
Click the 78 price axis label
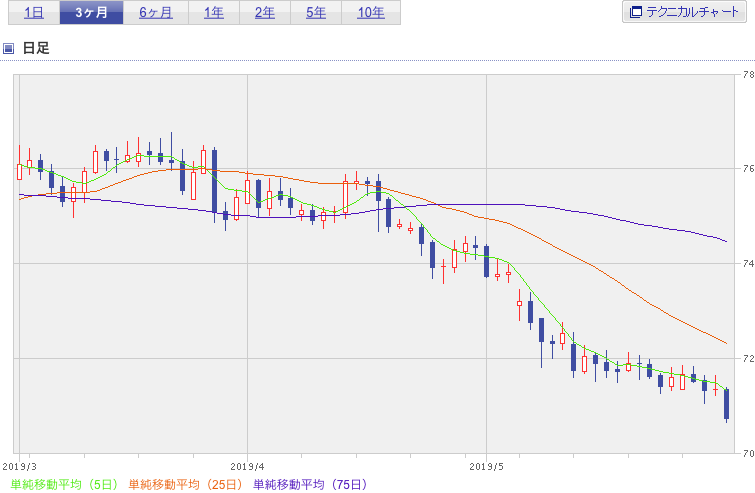click(x=748, y=75)
